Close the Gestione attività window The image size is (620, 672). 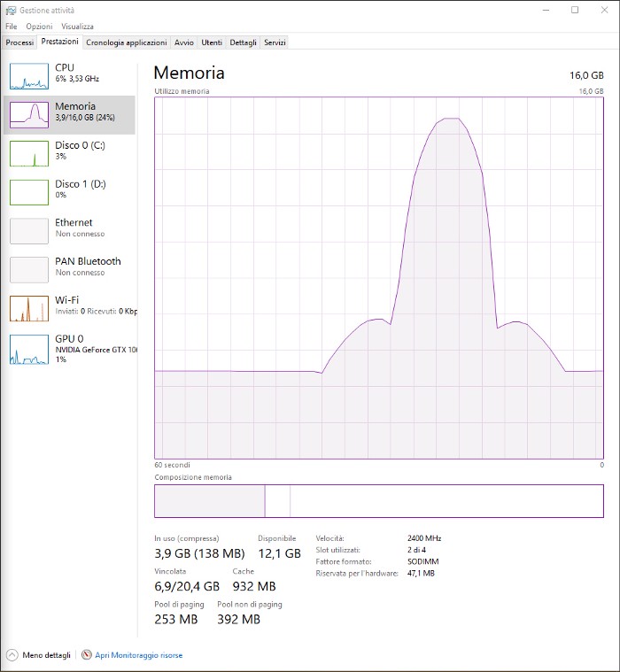tap(604, 10)
